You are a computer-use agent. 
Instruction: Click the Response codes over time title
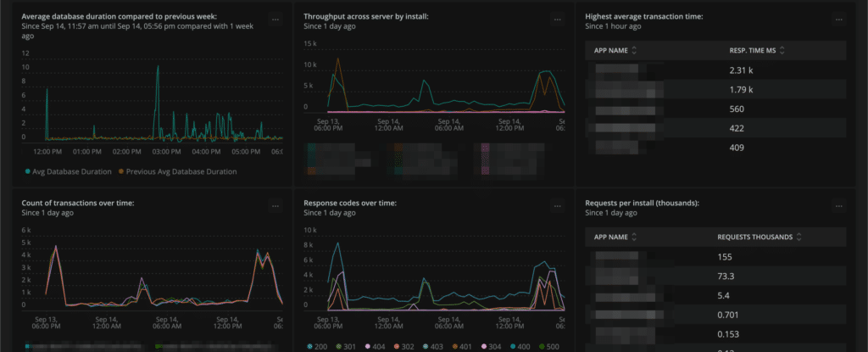click(349, 204)
